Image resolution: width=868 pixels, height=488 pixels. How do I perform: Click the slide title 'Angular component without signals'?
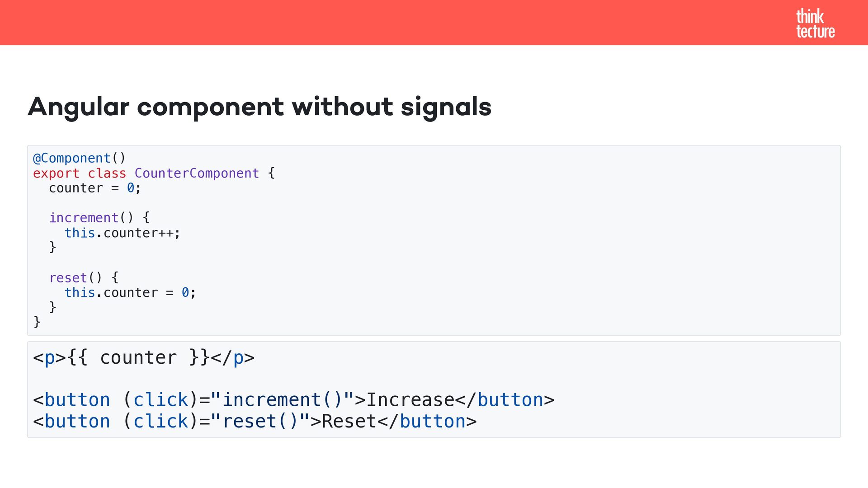(259, 107)
